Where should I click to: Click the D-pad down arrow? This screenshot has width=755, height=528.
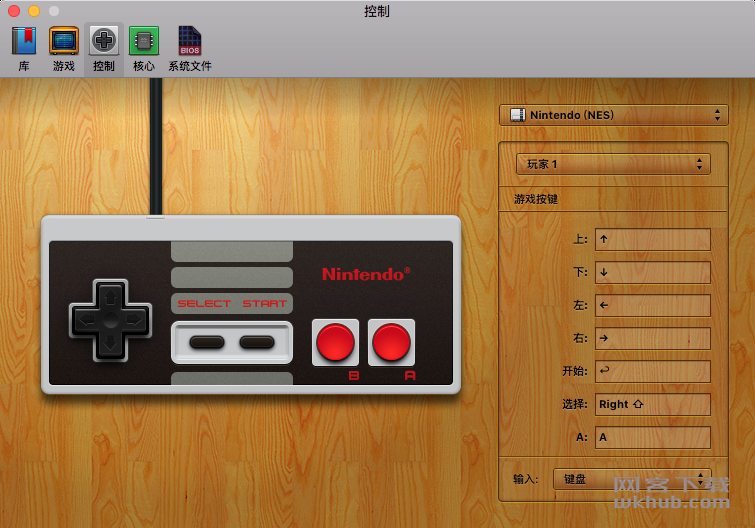[x=111, y=344]
